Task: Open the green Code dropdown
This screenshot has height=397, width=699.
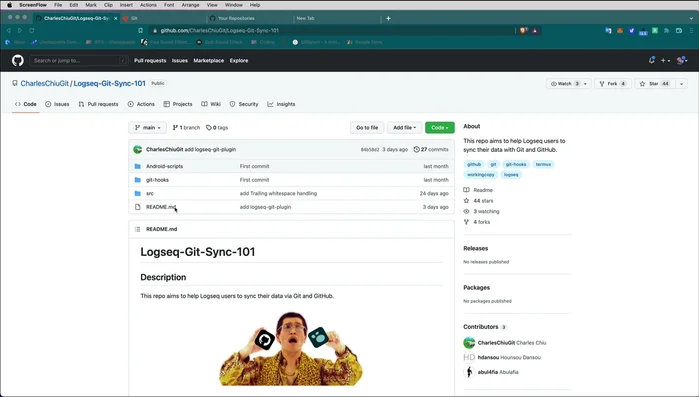Action: coord(440,127)
